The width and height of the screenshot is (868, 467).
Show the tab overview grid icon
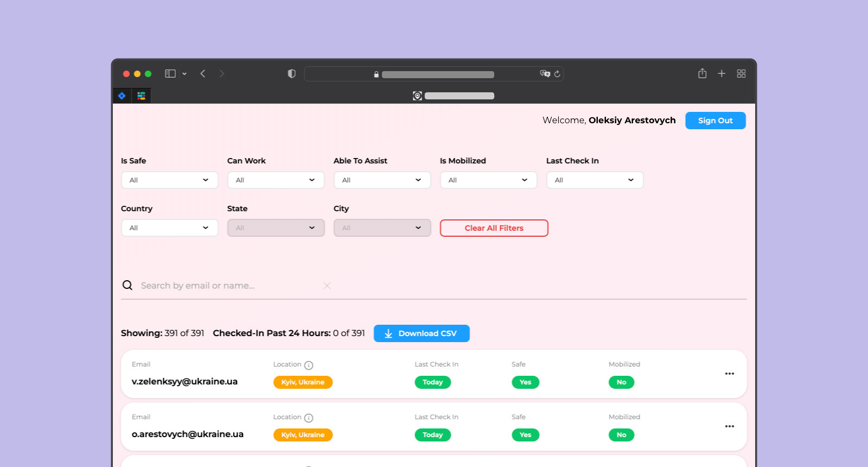[741, 74]
